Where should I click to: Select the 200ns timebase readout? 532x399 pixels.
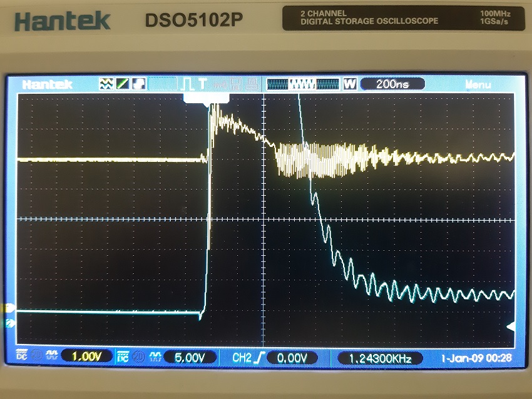[x=392, y=84]
